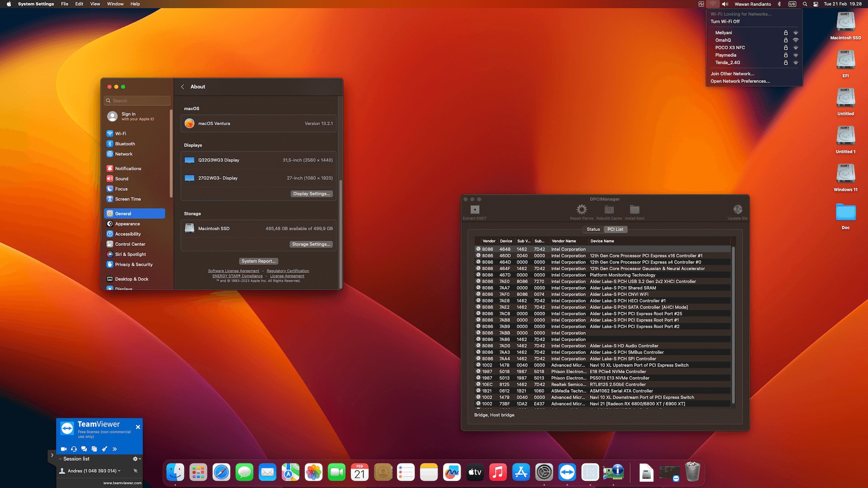Open Screen Time in sidebar
868x488 pixels.
(135, 199)
